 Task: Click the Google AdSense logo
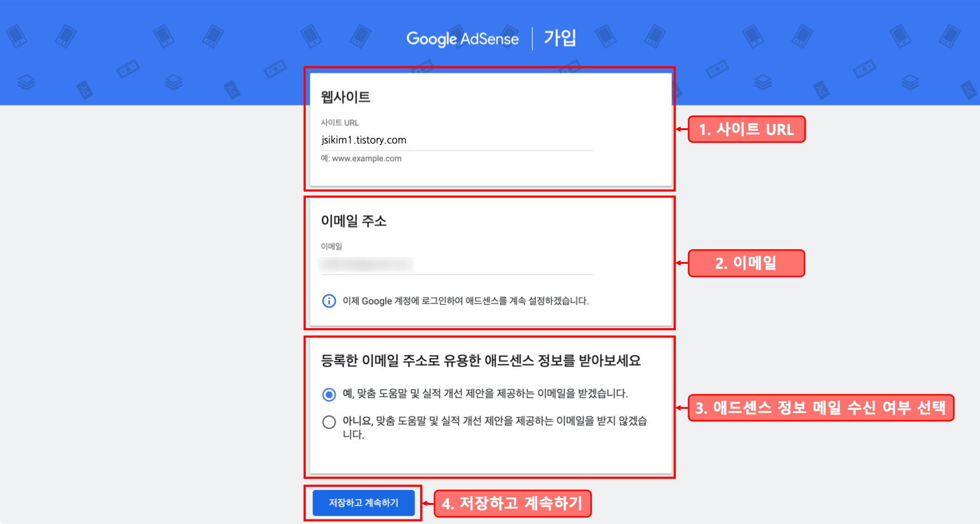[463, 39]
